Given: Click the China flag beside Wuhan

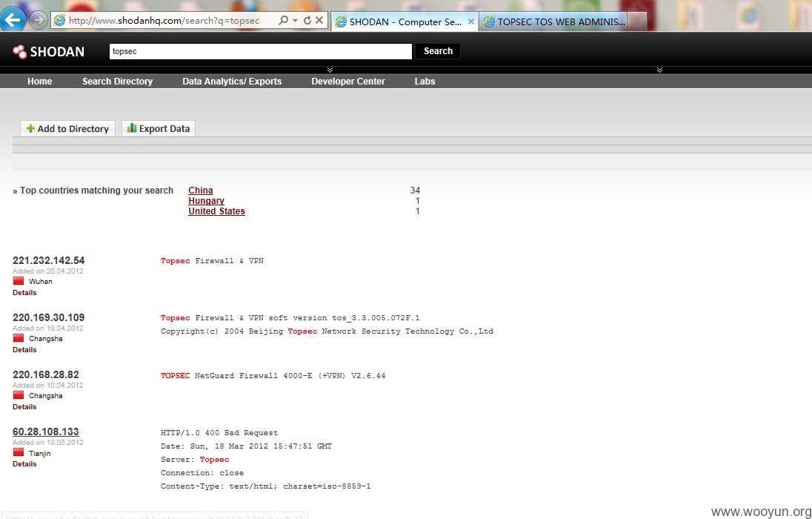Looking at the screenshot, I should coord(19,280).
